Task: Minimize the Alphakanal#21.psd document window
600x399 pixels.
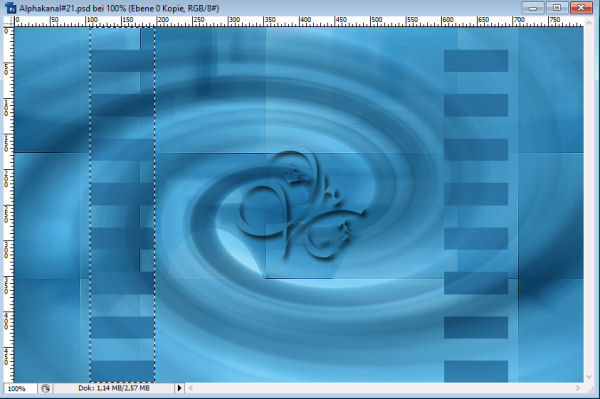Action: (x=533, y=8)
